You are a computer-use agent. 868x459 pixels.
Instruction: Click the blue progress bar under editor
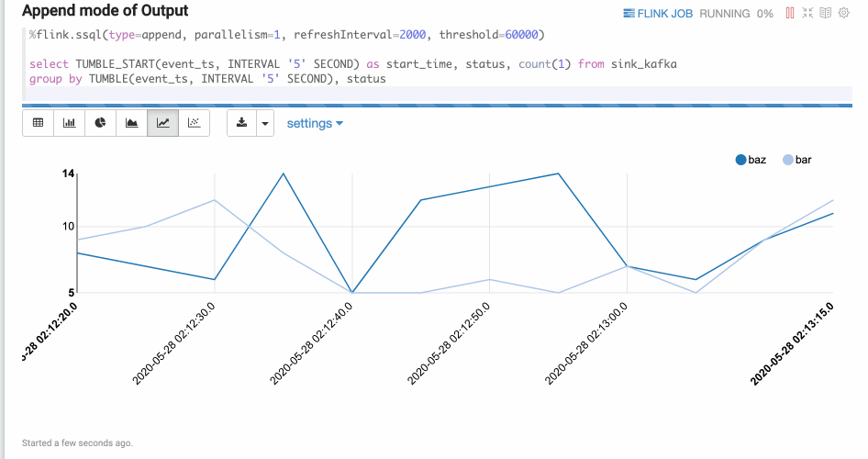pos(431,106)
